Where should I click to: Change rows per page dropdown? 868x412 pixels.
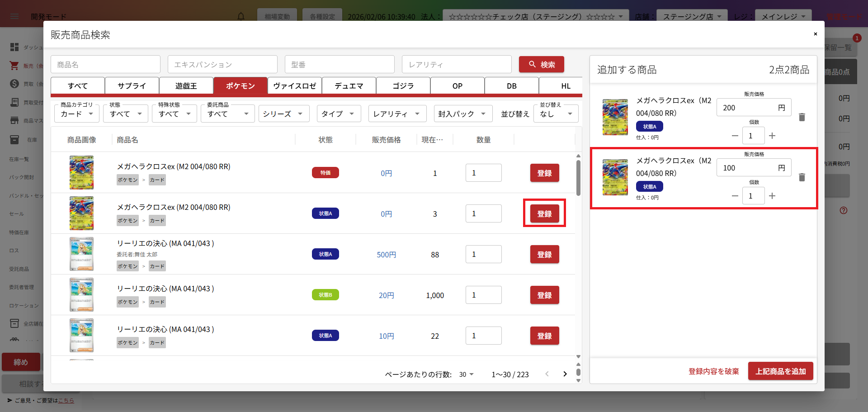tap(466, 374)
